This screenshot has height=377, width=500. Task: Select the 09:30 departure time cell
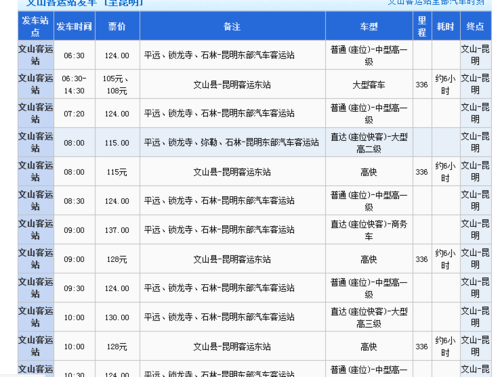click(74, 288)
